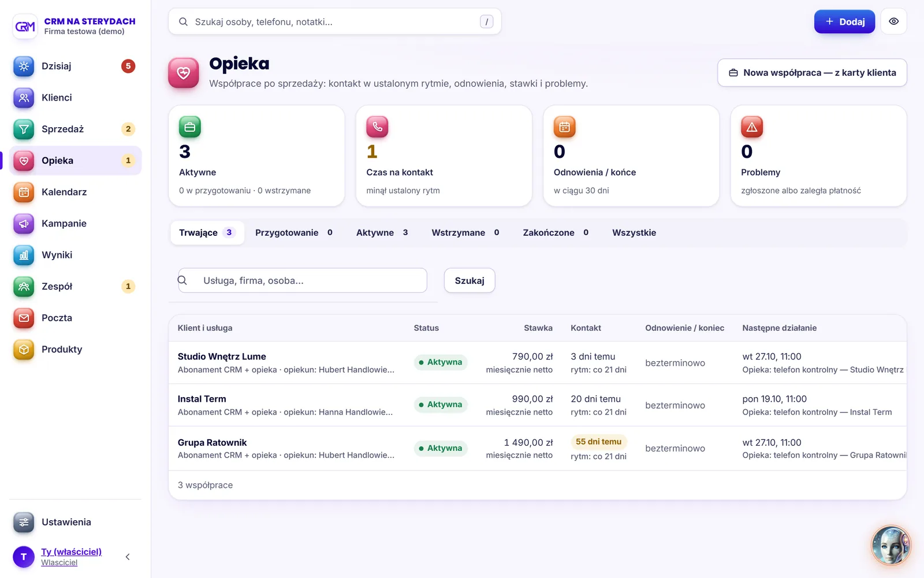Click the 3 współprace footer text
The height and width of the screenshot is (578, 924).
(x=205, y=485)
